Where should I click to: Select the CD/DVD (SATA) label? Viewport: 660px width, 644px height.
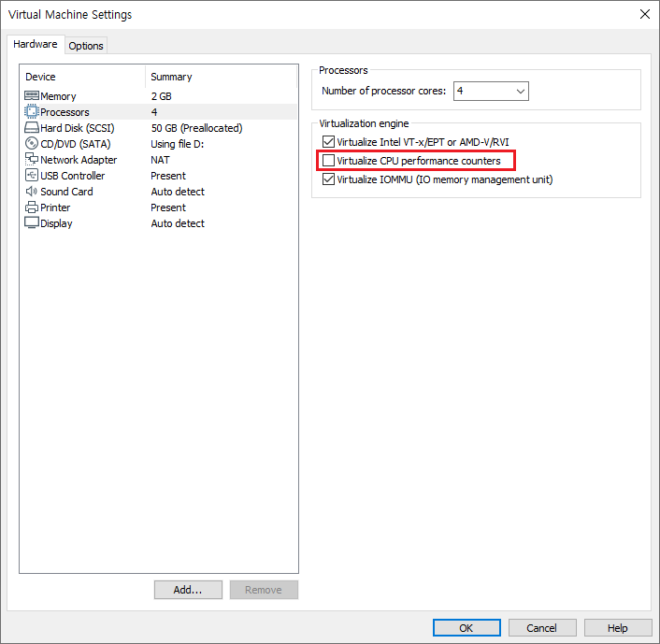point(76,144)
